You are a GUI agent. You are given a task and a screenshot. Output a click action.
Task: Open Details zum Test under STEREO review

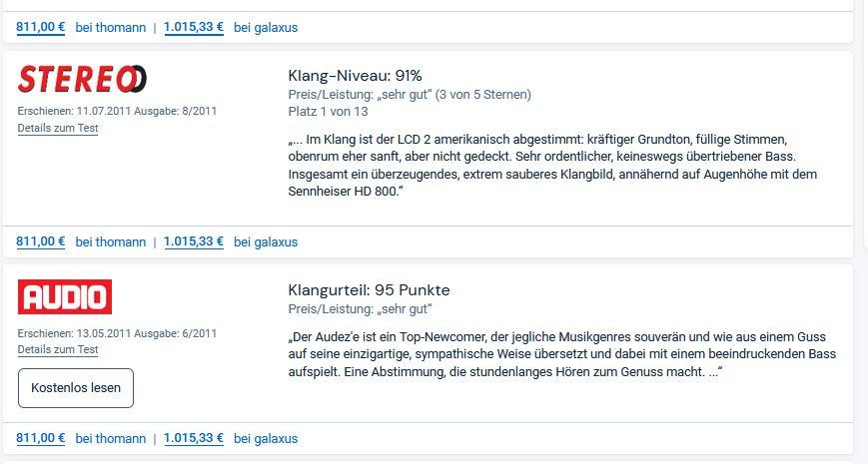(x=58, y=129)
